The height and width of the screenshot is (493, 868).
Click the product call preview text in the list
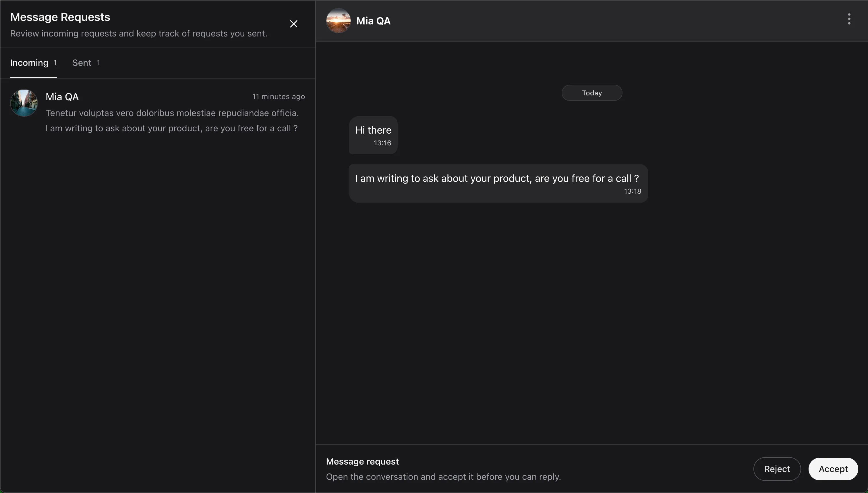tap(172, 128)
